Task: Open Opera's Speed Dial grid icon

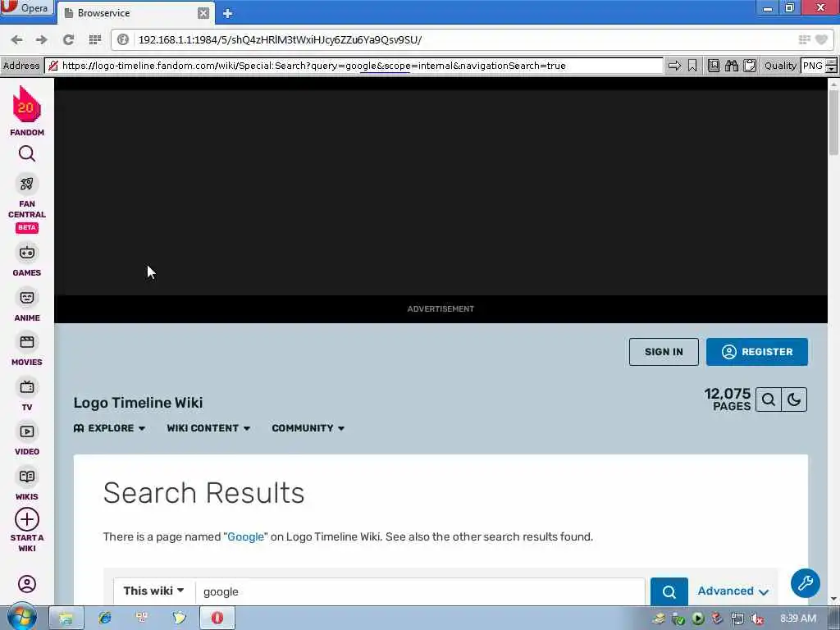Action: coord(95,39)
